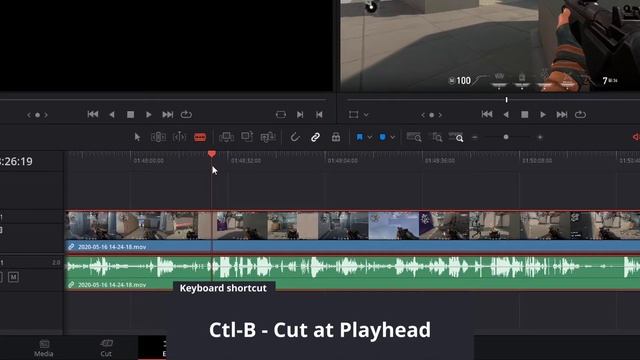Choose the Dynamic Trim Mode tool

179,137
